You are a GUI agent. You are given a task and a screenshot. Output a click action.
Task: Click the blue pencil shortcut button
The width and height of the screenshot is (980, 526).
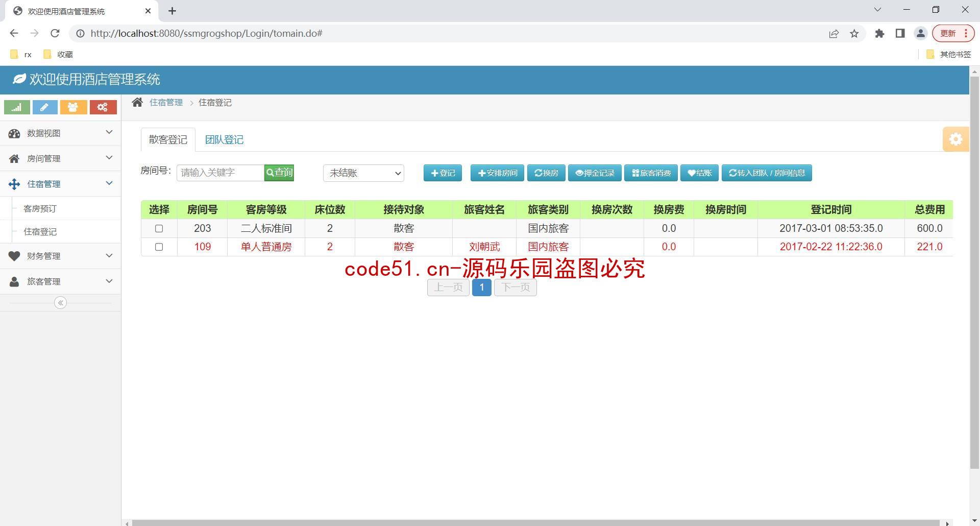[x=45, y=107]
